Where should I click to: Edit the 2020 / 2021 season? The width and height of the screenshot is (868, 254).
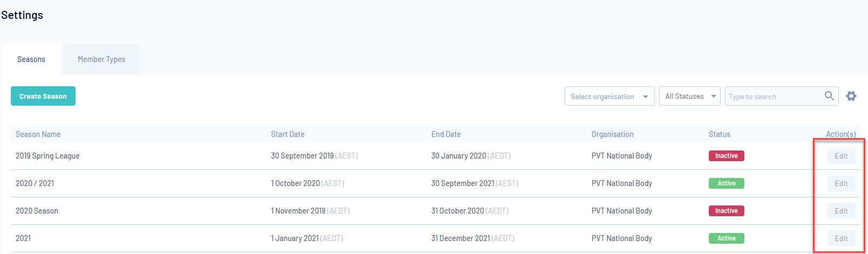(x=841, y=183)
